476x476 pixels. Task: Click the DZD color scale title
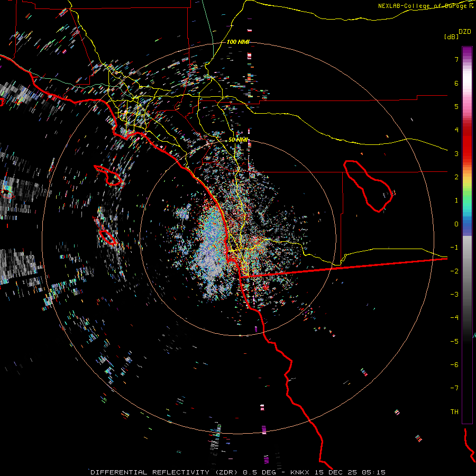tap(465, 32)
